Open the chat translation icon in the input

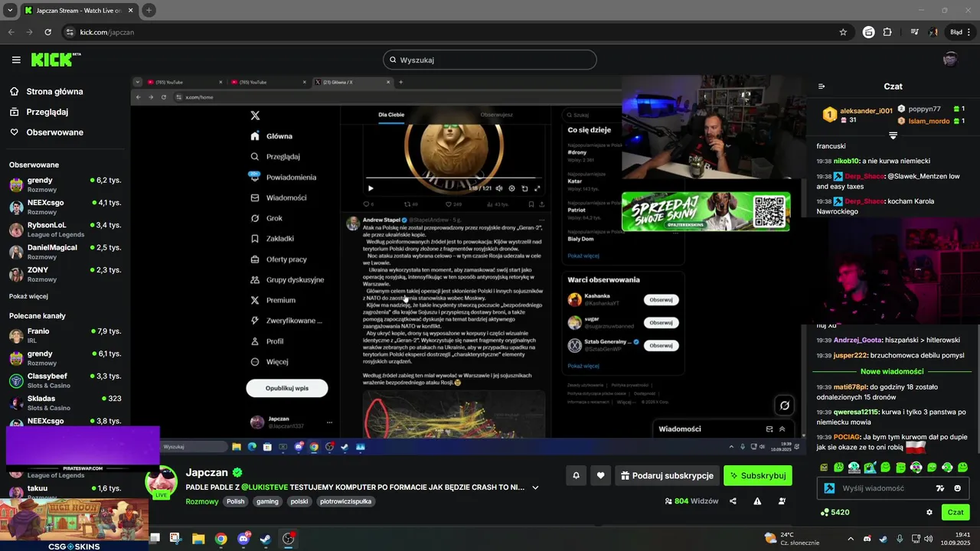(x=940, y=488)
